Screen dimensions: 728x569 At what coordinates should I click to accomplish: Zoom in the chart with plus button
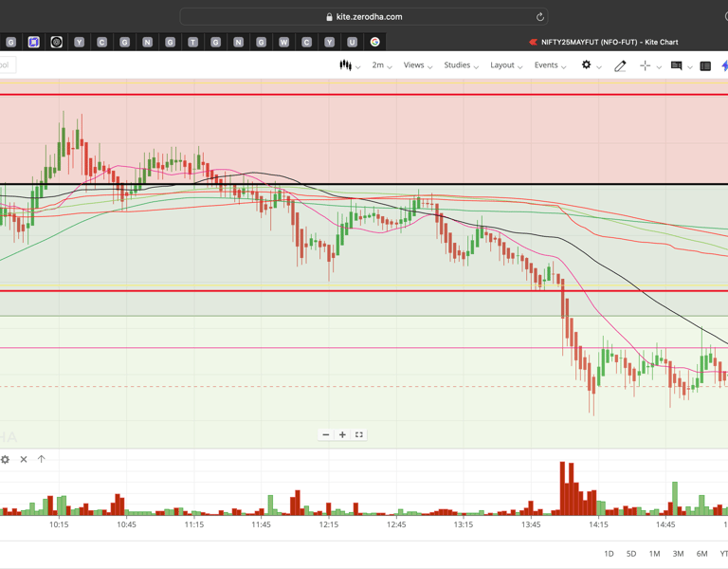342,434
